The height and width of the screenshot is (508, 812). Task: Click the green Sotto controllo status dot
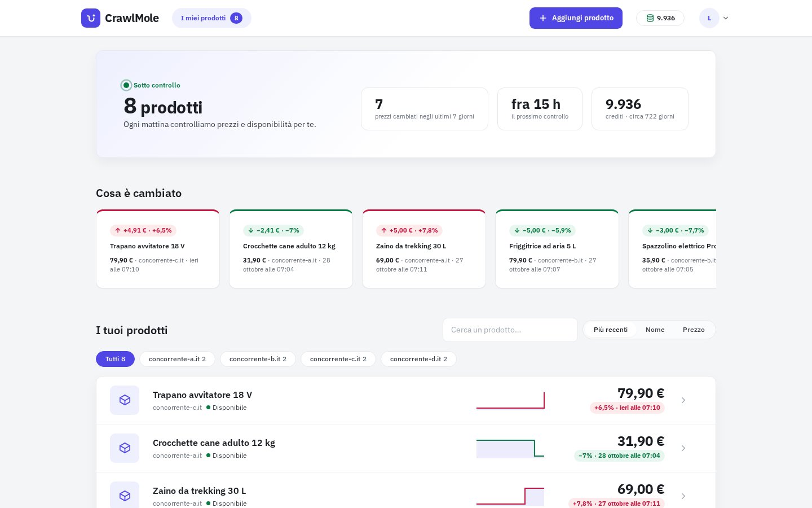[x=126, y=85]
